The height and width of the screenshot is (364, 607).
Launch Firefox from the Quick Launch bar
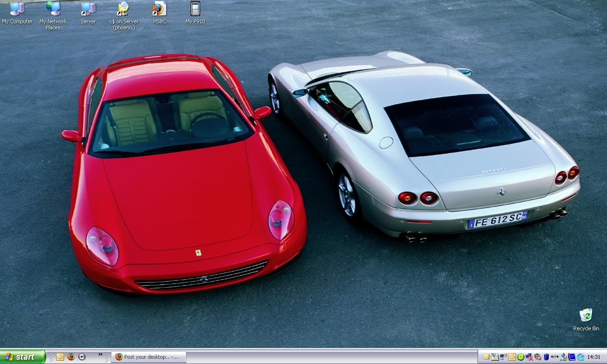[x=71, y=357]
